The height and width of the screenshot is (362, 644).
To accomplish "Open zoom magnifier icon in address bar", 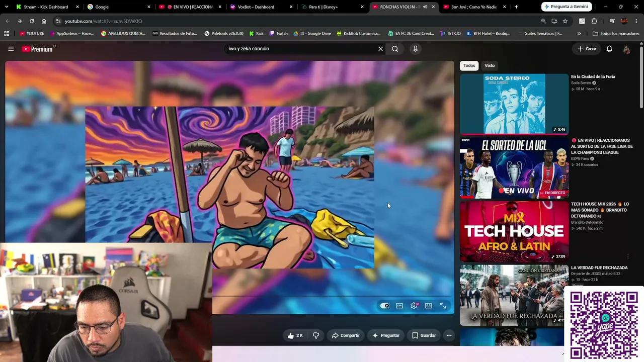I will [543, 21].
